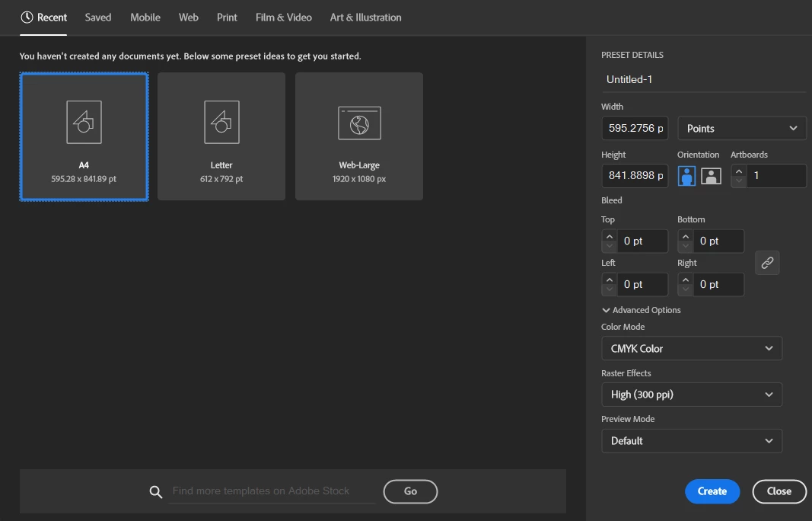Pick the Web-Large preset card

click(x=359, y=136)
